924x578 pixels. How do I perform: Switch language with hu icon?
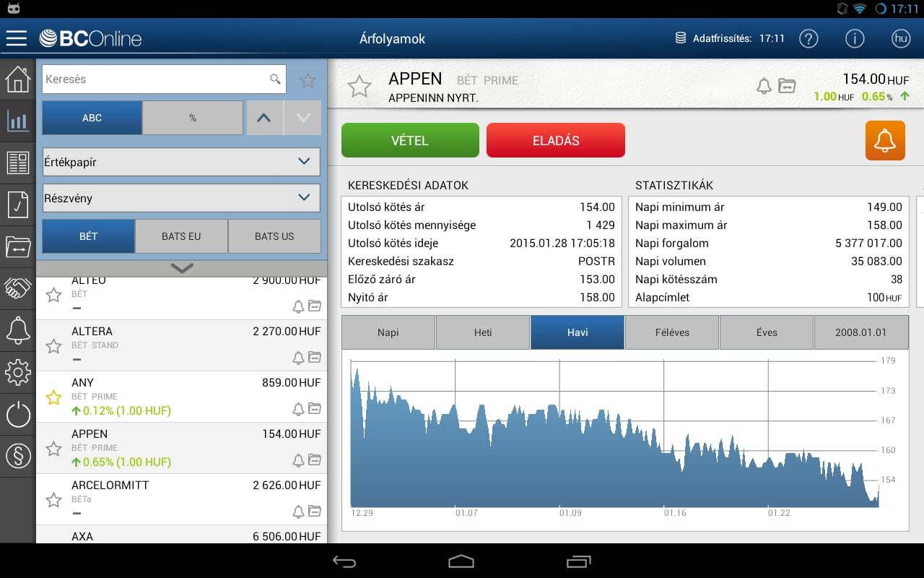point(900,38)
